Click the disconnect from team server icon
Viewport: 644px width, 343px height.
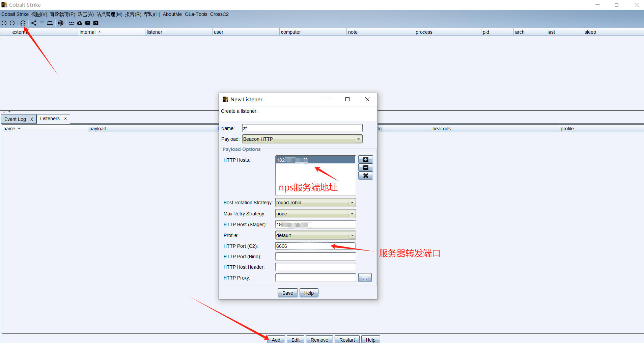tap(12, 23)
